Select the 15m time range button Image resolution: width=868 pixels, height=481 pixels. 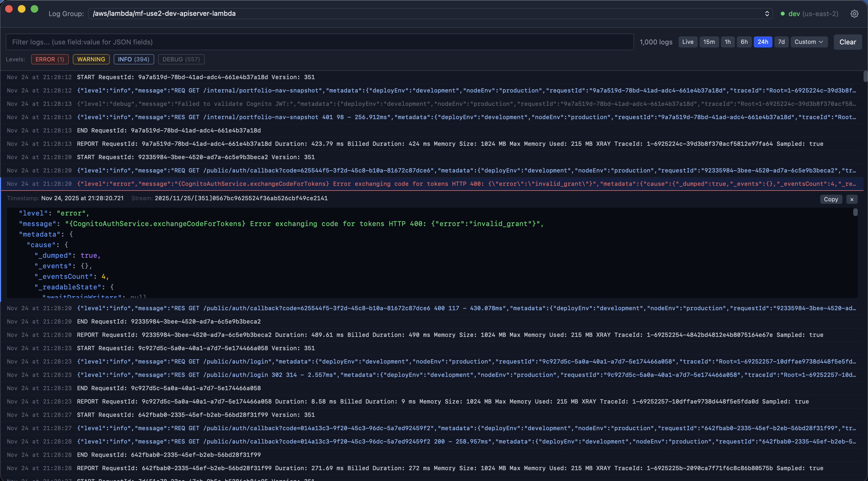709,42
